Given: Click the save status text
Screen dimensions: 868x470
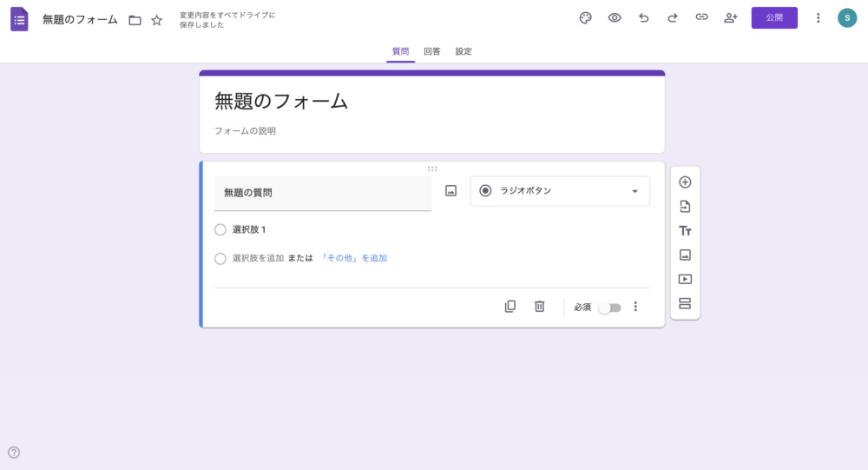Looking at the screenshot, I should 227,20.
